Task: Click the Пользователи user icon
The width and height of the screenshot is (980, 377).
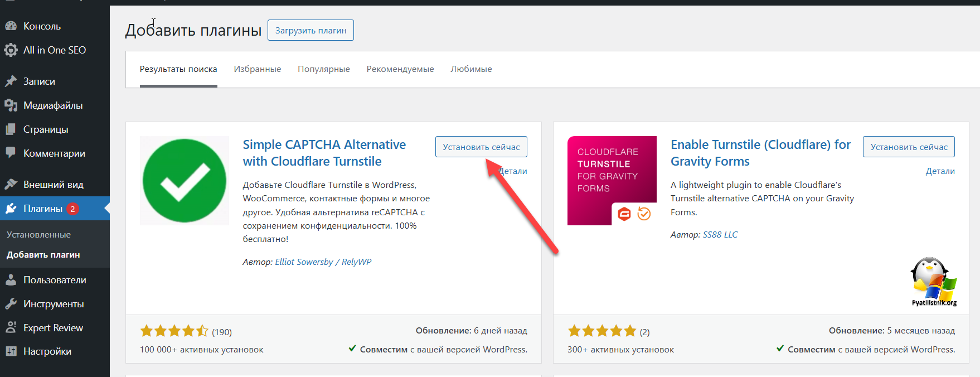Action: 11,280
